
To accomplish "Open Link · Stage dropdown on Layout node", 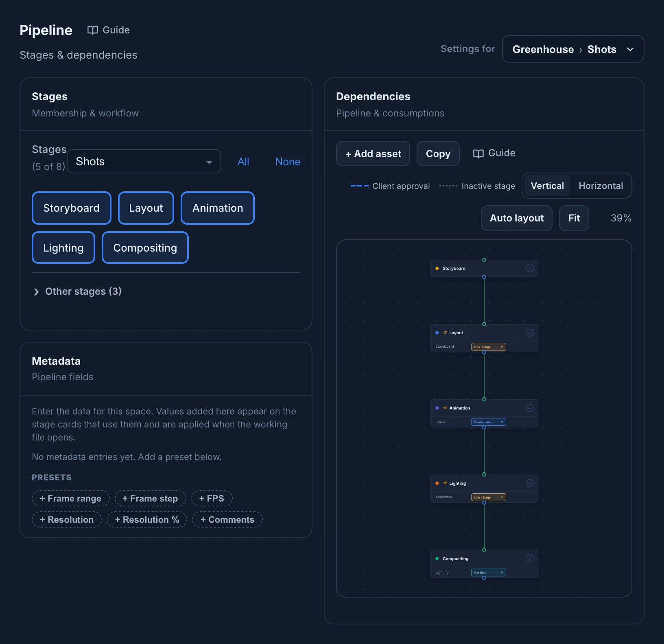I will [489, 347].
